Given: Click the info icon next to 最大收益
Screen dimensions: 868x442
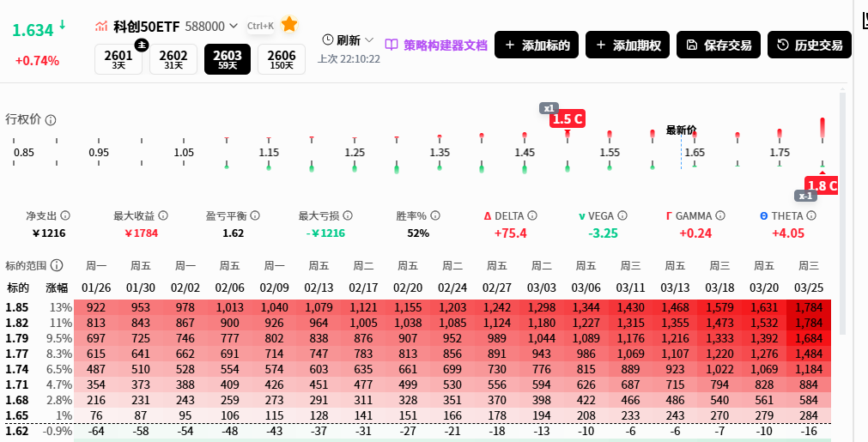Looking at the screenshot, I should [163, 216].
